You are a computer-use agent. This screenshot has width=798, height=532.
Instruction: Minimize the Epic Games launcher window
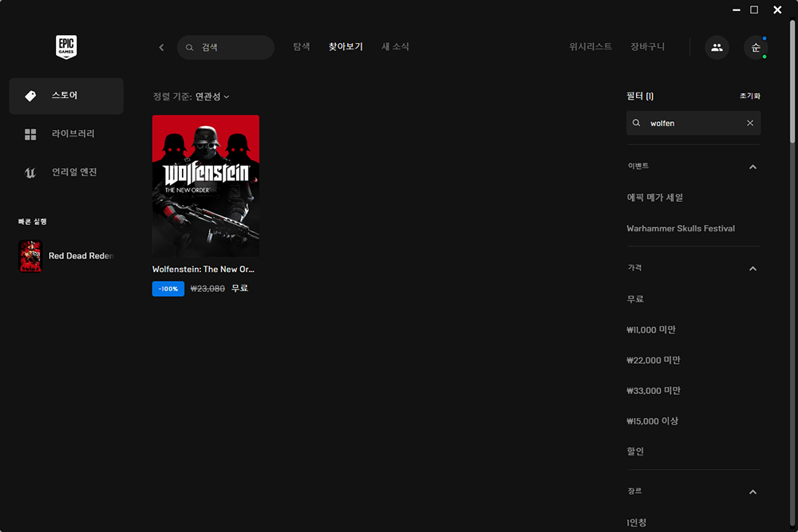pos(736,10)
